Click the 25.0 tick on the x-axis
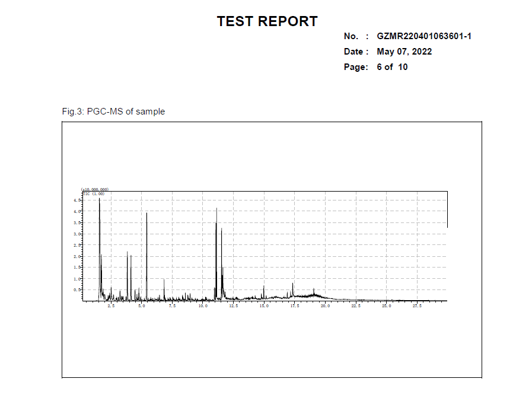 pos(386,306)
